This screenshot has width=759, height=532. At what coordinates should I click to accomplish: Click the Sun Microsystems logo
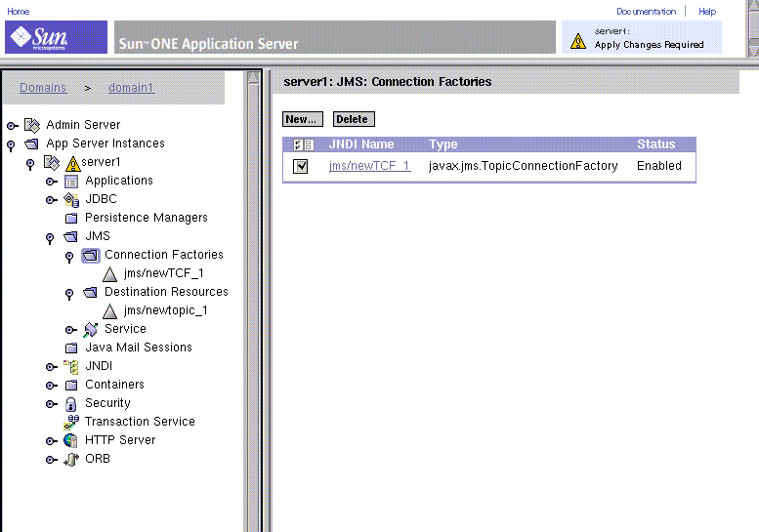point(56,37)
